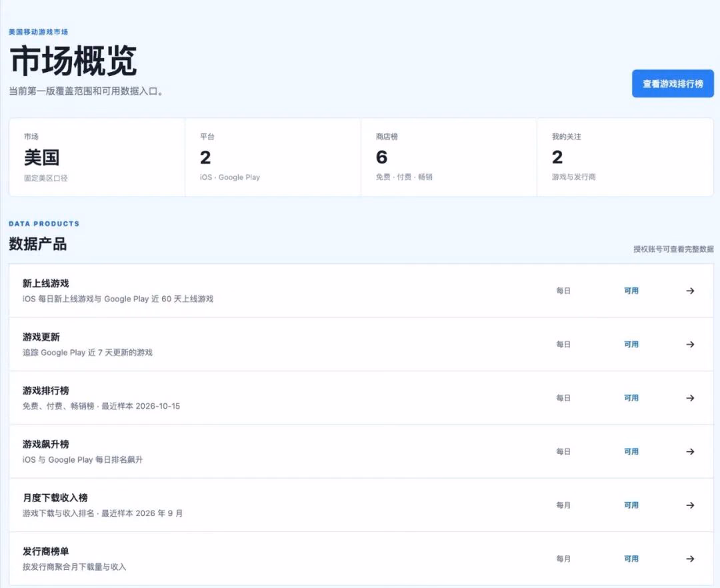
Task: Click 可用 status in 月度下载收入榜 row
Action: click(x=631, y=505)
